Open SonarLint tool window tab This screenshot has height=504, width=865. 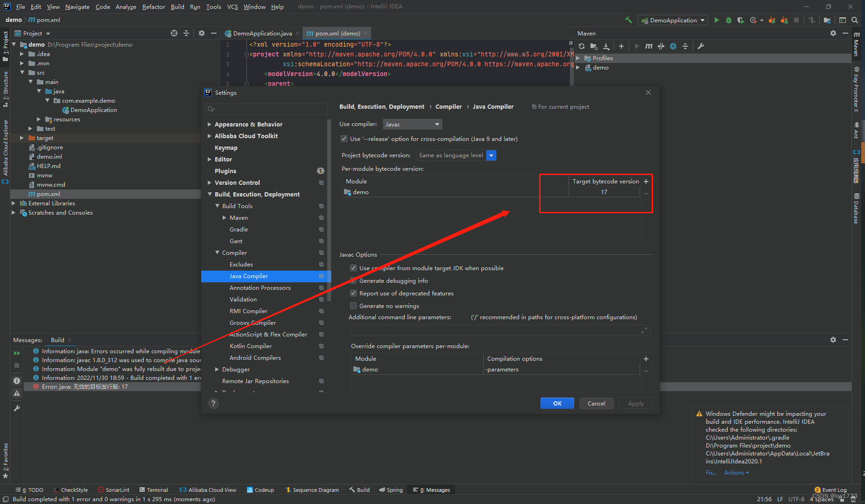click(113, 490)
